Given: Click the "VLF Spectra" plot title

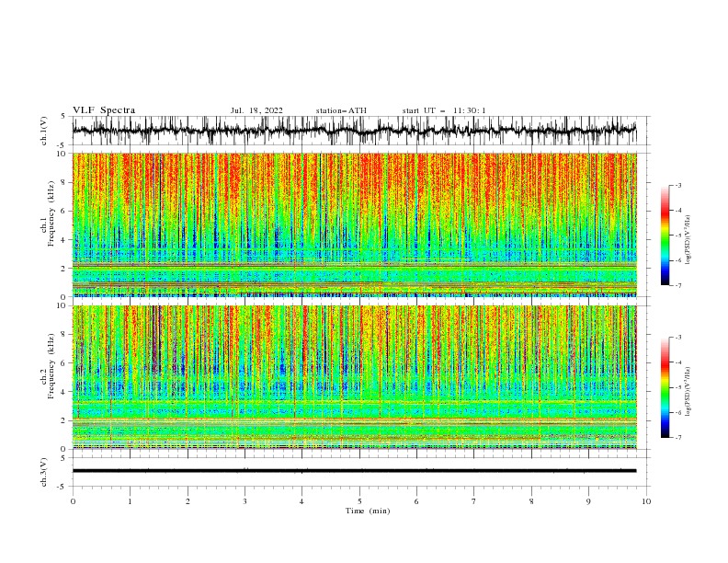Looking at the screenshot, I should click(104, 110).
